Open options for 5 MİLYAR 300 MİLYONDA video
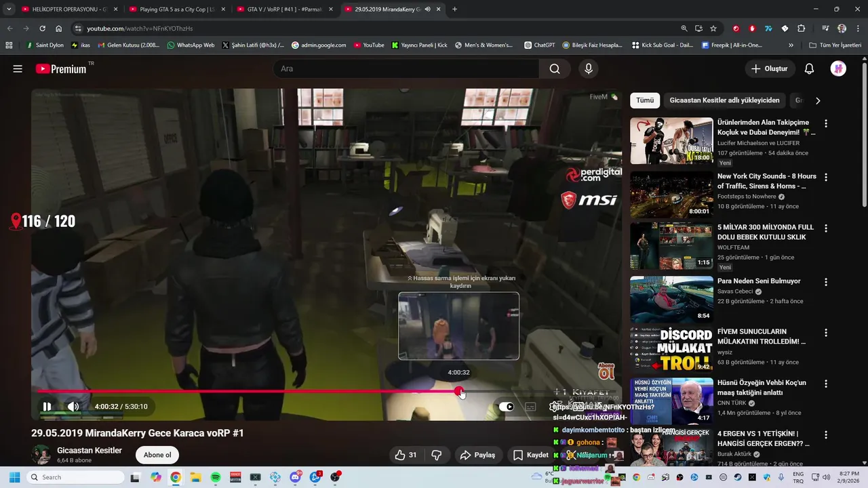The image size is (868, 488). (825, 228)
